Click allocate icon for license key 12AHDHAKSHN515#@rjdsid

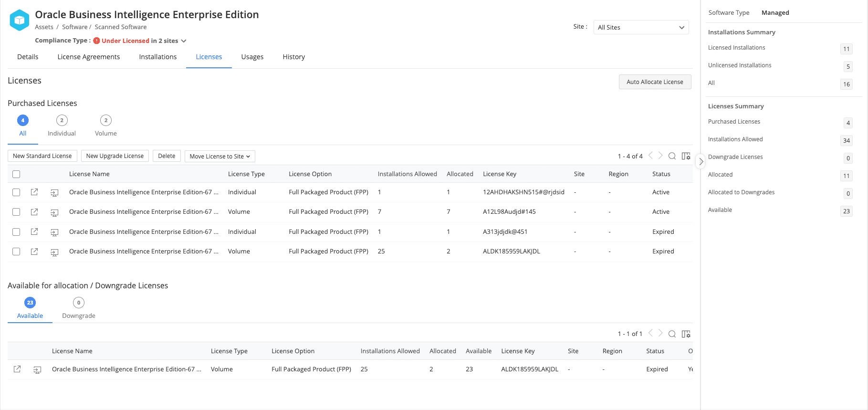(54, 192)
